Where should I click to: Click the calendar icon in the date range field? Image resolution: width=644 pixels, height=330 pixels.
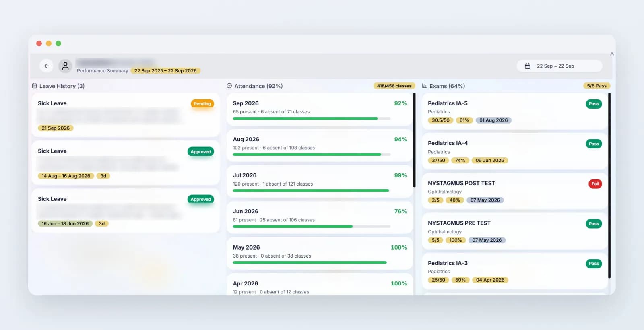(x=527, y=66)
